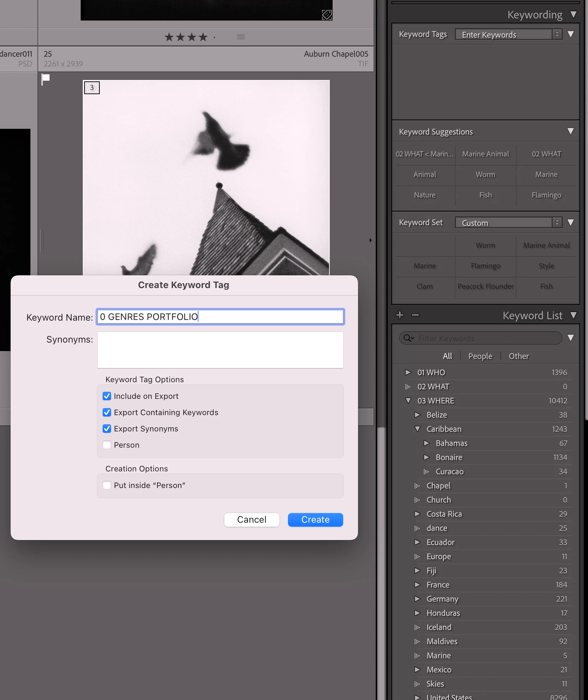The image size is (588, 700).
Task: Expand the France keyword
Action: [417, 585]
